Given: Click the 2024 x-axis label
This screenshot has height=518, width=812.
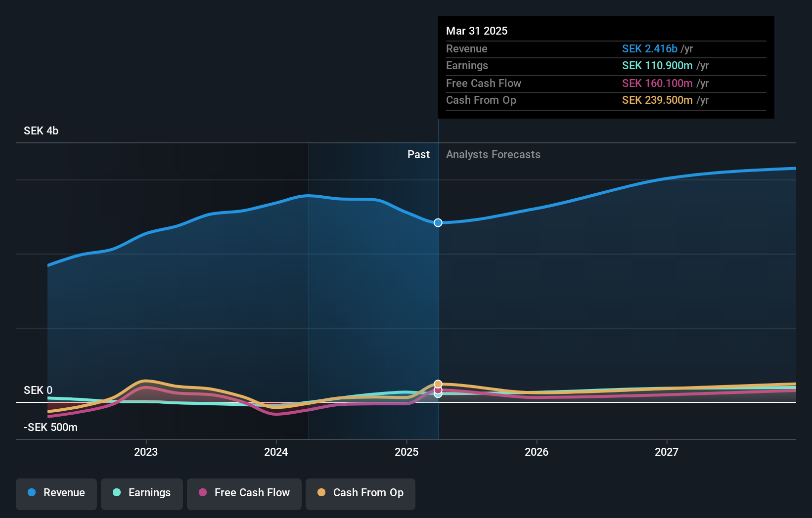Looking at the screenshot, I should [x=276, y=452].
